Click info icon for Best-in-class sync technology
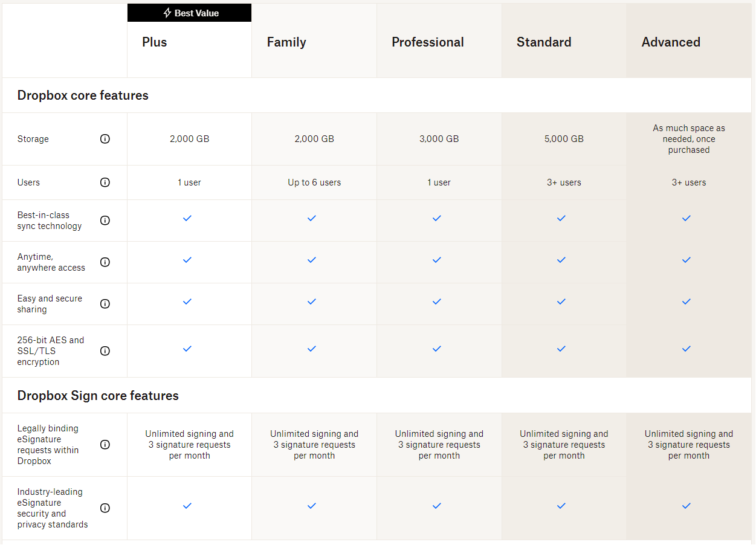This screenshot has width=756, height=545. point(105,221)
